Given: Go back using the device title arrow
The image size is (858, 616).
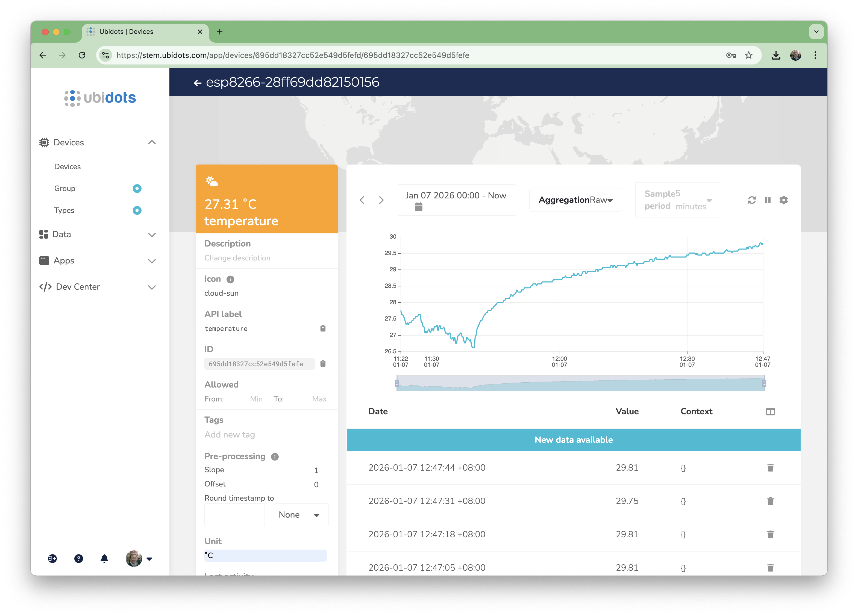Looking at the screenshot, I should click(198, 83).
